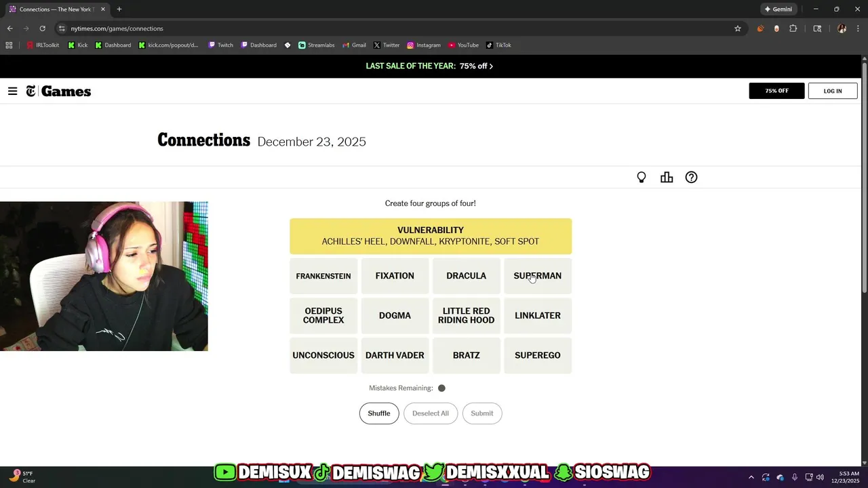The width and height of the screenshot is (868, 488).
Task: Click the NYT Games logo
Action: 58,91
